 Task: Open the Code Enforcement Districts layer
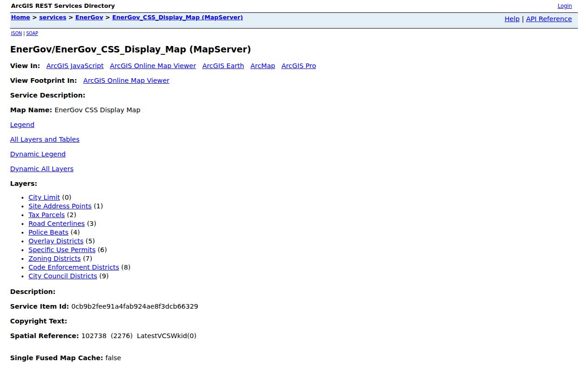tap(73, 267)
